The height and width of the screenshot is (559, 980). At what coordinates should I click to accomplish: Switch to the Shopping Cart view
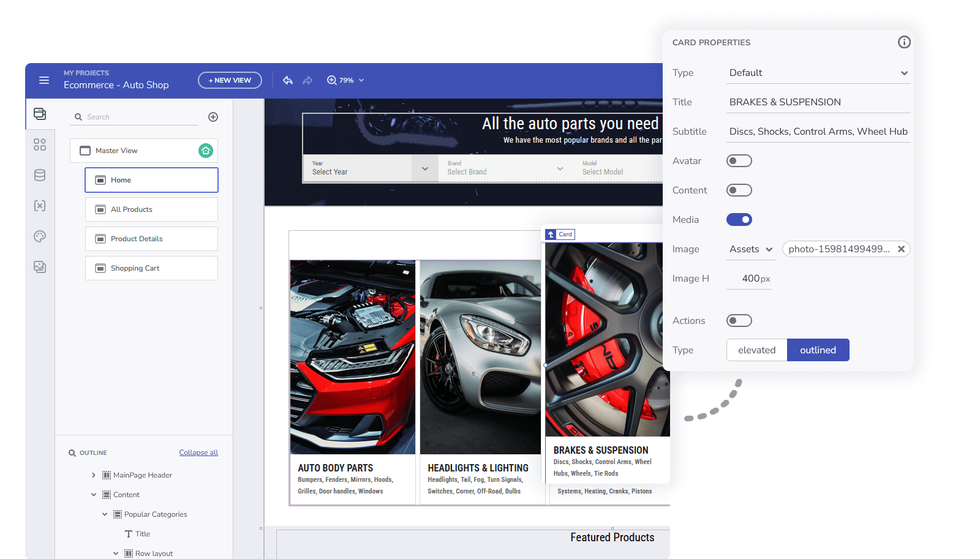(151, 268)
